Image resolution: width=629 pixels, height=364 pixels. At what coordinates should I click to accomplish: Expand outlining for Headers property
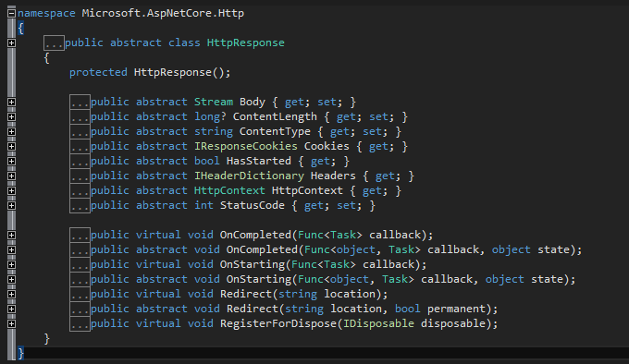12,176
